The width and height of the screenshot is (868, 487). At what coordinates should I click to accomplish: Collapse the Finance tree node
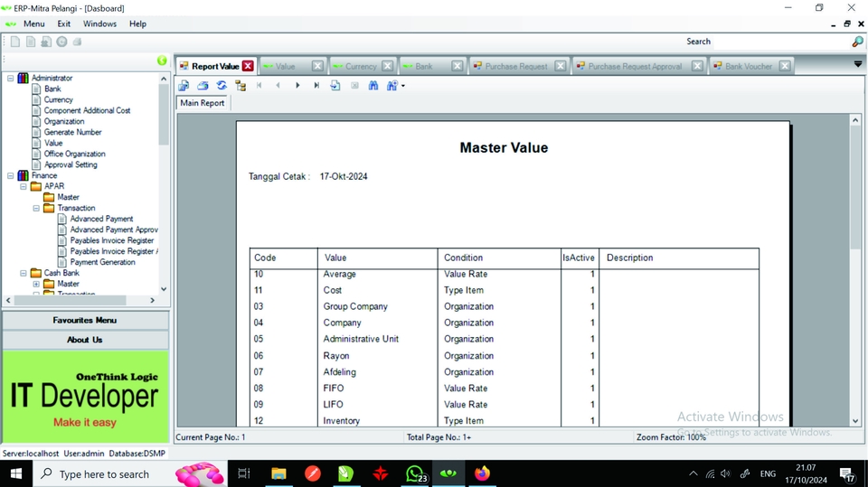point(10,175)
